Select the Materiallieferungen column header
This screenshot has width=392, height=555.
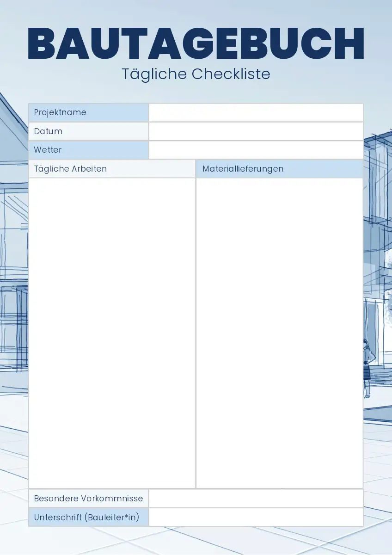click(279, 169)
